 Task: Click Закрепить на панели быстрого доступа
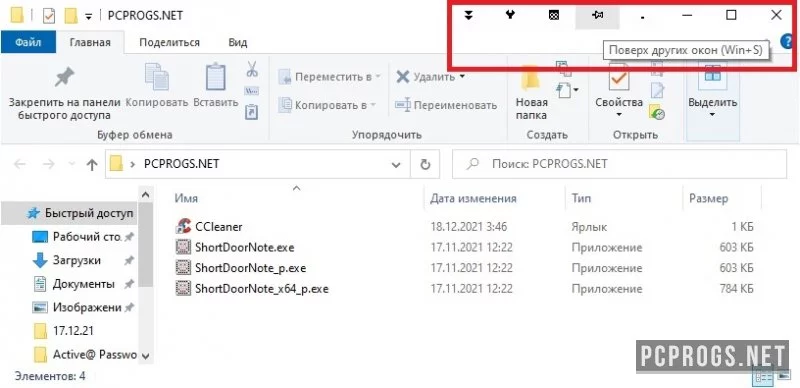(64, 92)
